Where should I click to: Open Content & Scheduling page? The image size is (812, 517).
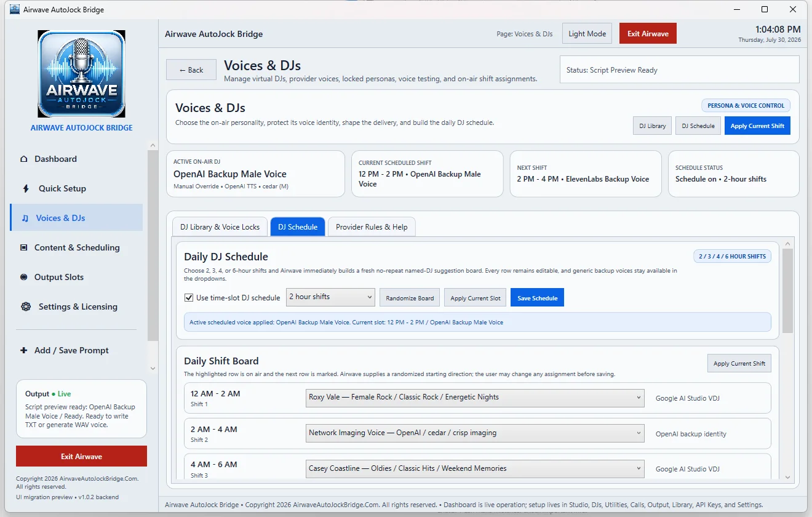tap(76, 247)
